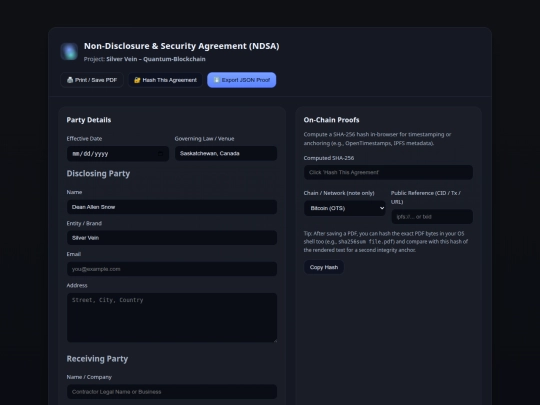The height and width of the screenshot is (405, 540).
Task: Click the 'Disclosing Party' heading
Action: (98, 174)
